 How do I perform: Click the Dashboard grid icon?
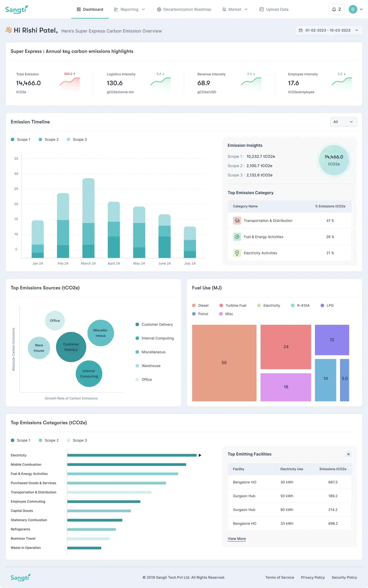(79, 9)
